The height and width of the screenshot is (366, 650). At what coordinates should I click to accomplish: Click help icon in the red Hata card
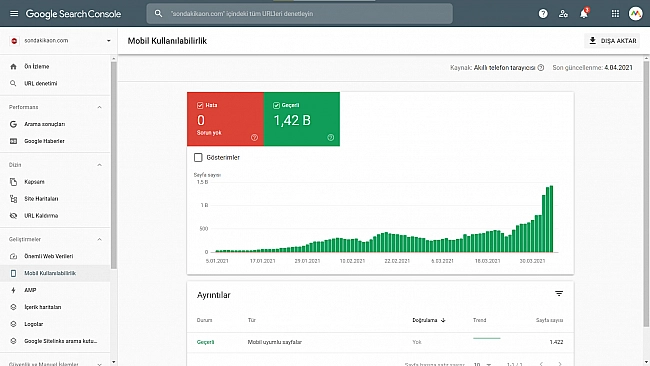255,138
